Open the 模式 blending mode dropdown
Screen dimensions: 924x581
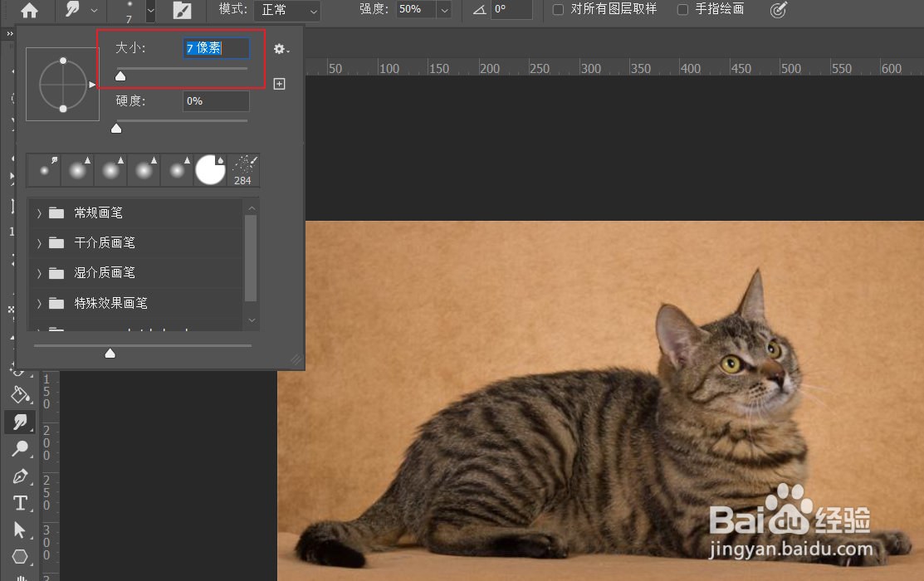tap(286, 11)
